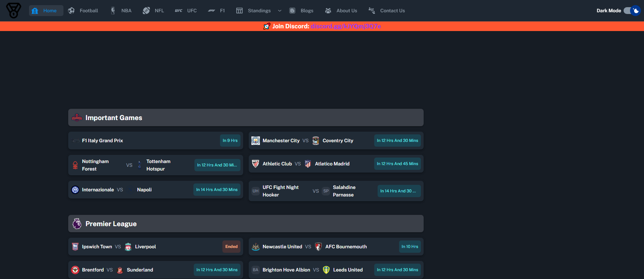The height and width of the screenshot is (279, 644).
Task: Click the Nottingham Forest crest
Action: click(75, 165)
